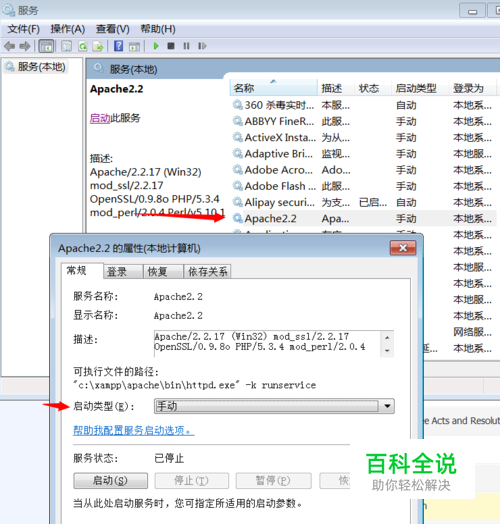Switch to the 恢复 tab
Screen dimensions: 500x524
coord(163,272)
